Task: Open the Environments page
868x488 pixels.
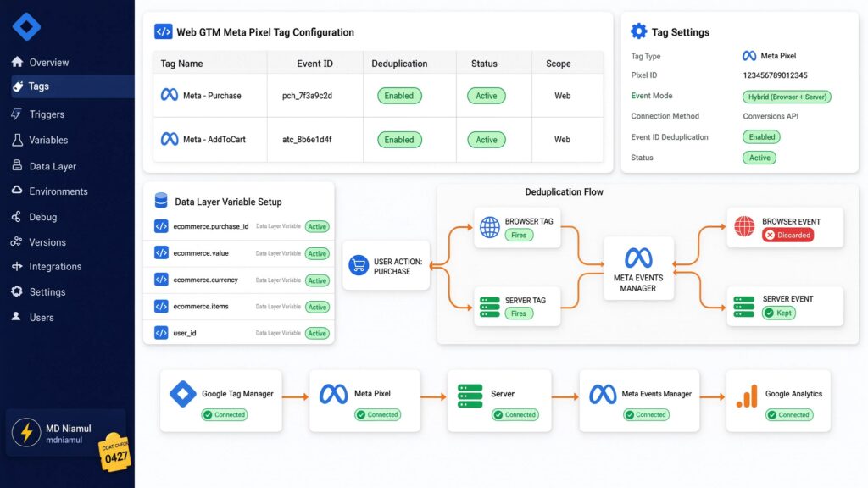Action: point(58,191)
